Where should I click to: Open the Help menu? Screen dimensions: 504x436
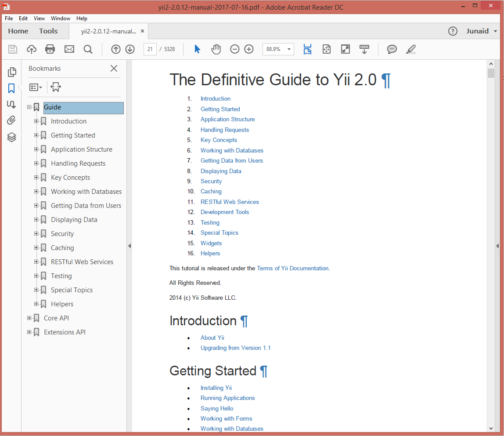point(82,18)
